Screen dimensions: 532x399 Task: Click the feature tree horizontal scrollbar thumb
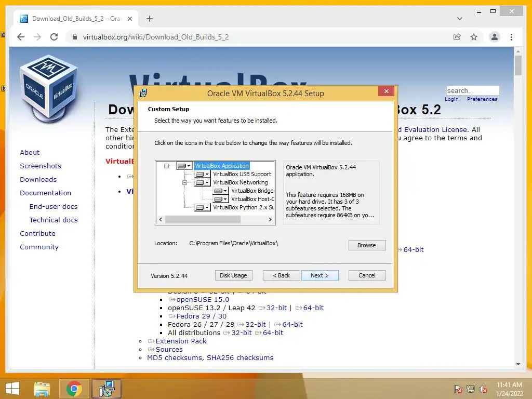(x=203, y=220)
